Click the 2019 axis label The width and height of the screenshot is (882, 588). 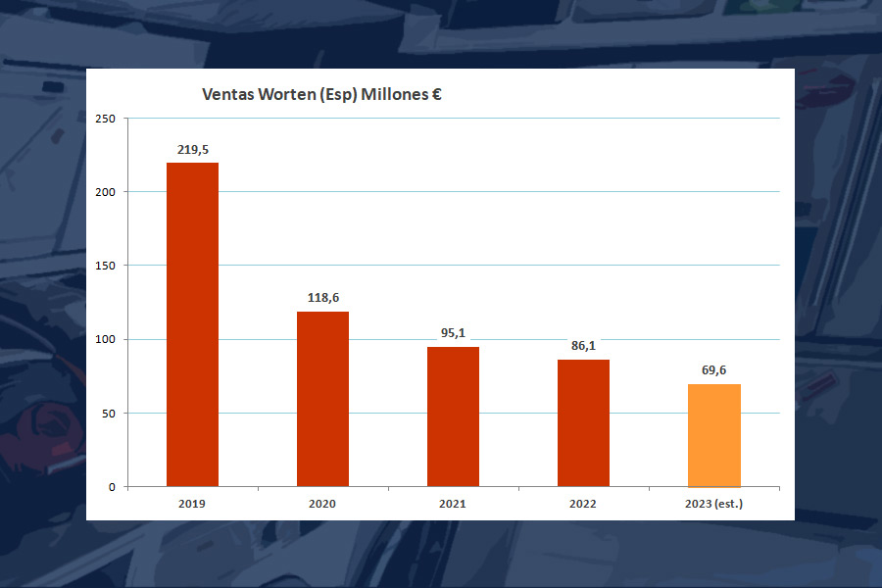point(192,504)
